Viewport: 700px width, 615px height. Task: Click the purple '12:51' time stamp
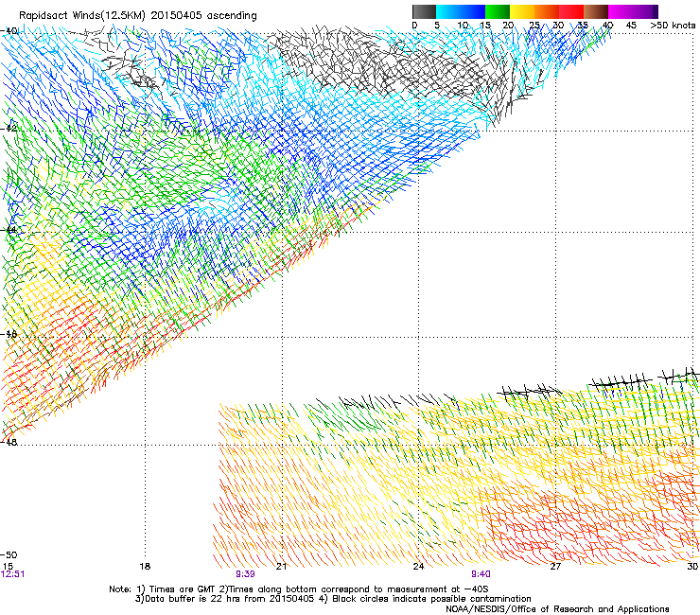click(12, 574)
